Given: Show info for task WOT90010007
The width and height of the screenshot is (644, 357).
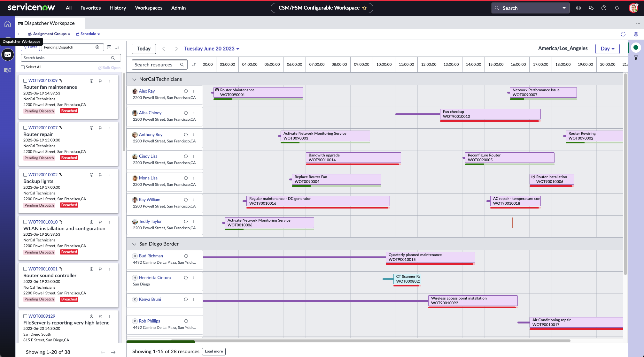Looking at the screenshot, I should (91, 128).
